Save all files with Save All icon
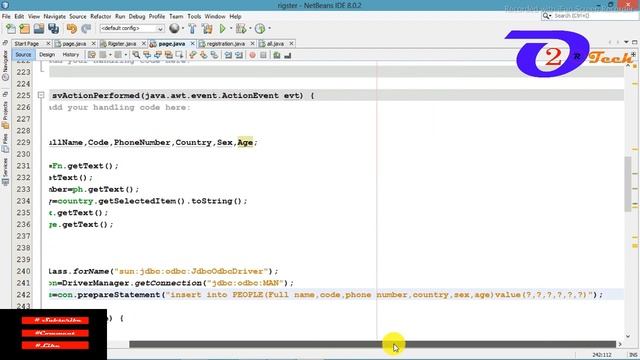The image size is (640, 360). (x=53, y=29)
